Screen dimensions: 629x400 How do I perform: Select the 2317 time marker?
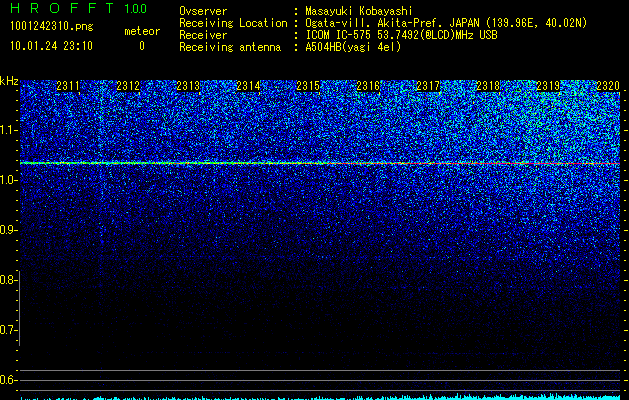428,86
